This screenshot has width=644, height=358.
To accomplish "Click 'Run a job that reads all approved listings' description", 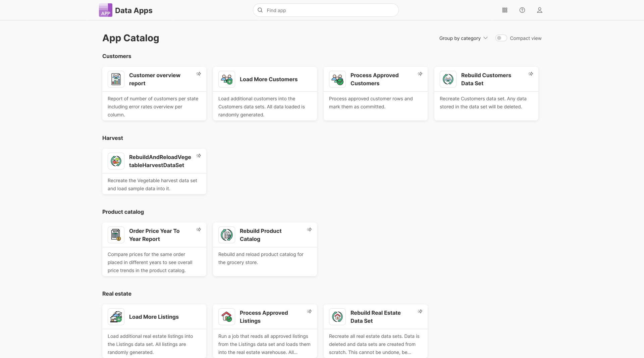I will (264, 344).
